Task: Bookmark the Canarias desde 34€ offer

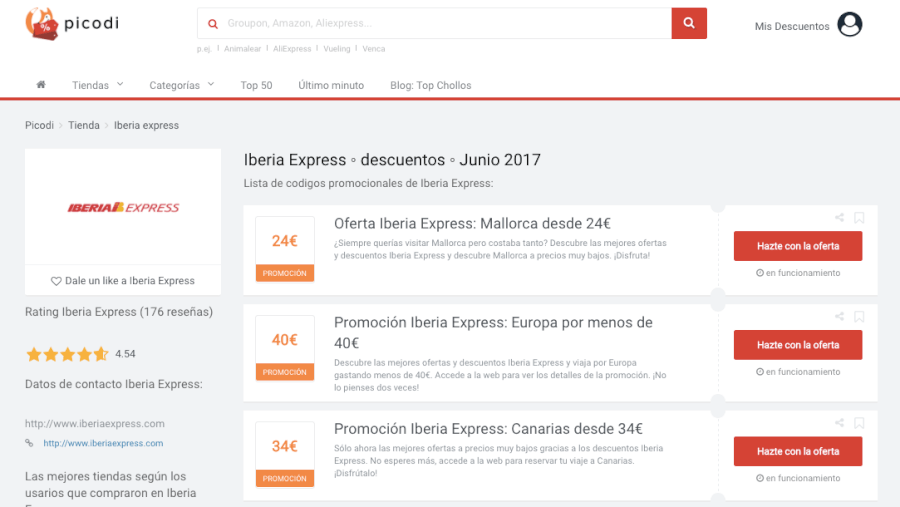Action: (859, 423)
